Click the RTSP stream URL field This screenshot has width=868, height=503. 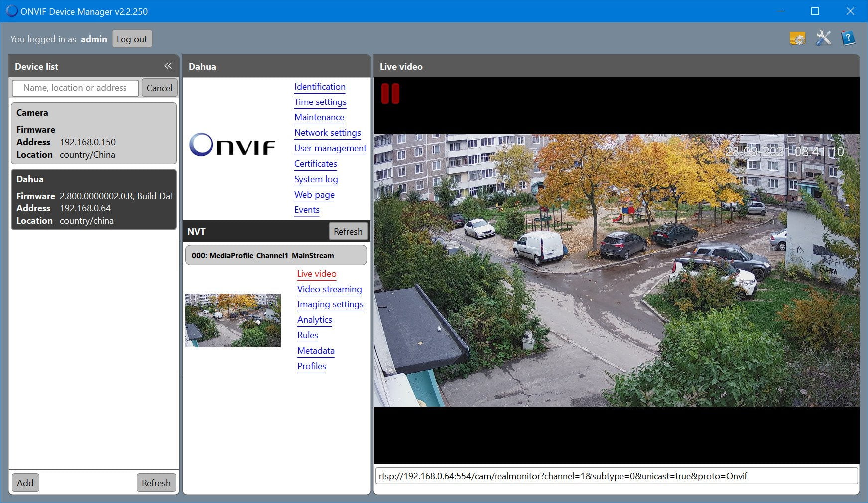pyautogui.click(x=617, y=476)
